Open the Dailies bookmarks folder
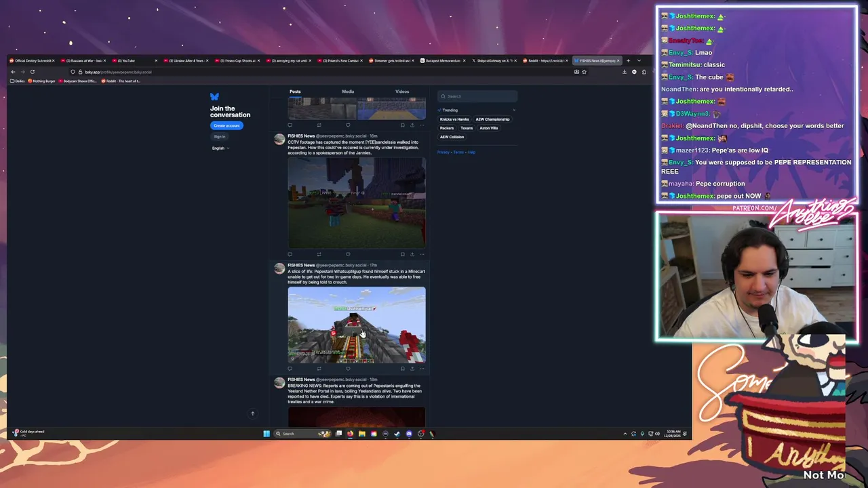The height and width of the screenshot is (488, 868). tap(18, 81)
